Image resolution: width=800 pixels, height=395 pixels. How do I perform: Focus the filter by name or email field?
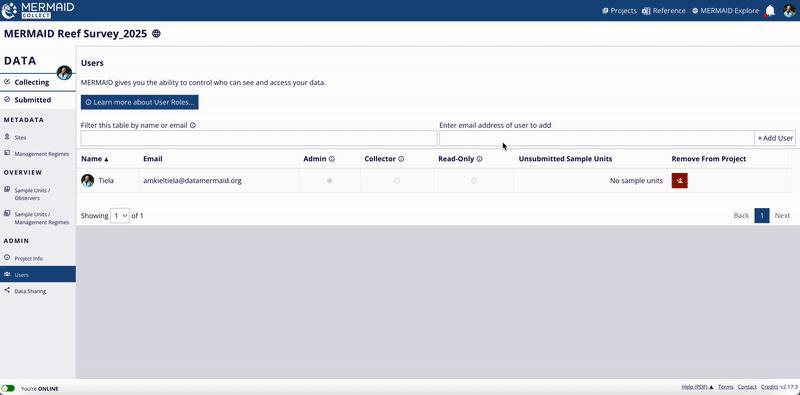point(259,138)
